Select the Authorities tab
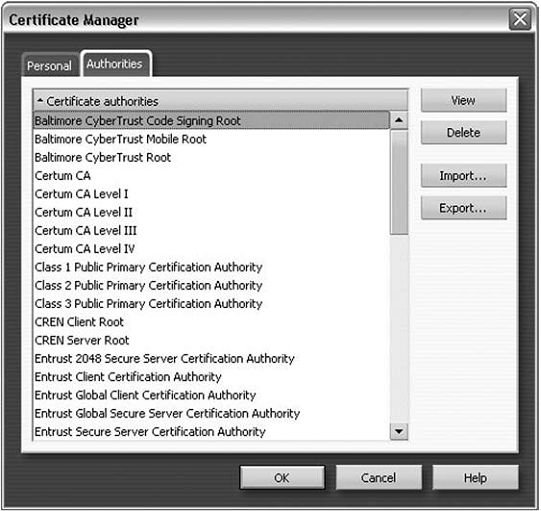 (x=116, y=63)
